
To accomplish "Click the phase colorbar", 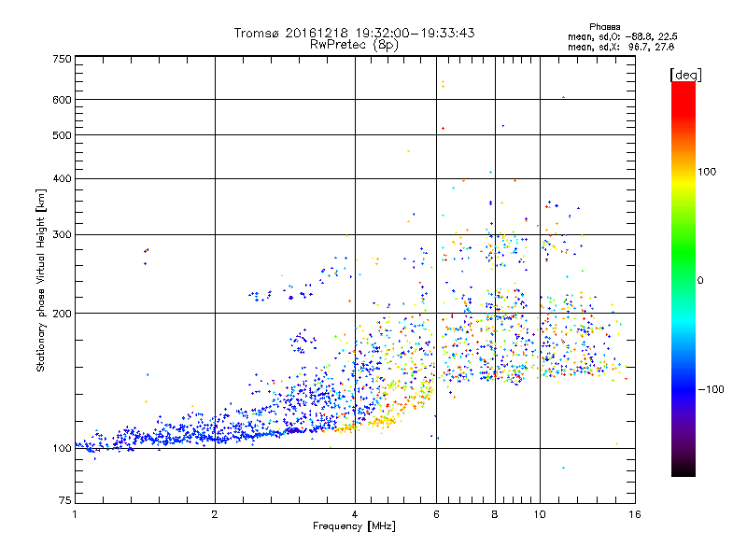I will [x=684, y=279].
